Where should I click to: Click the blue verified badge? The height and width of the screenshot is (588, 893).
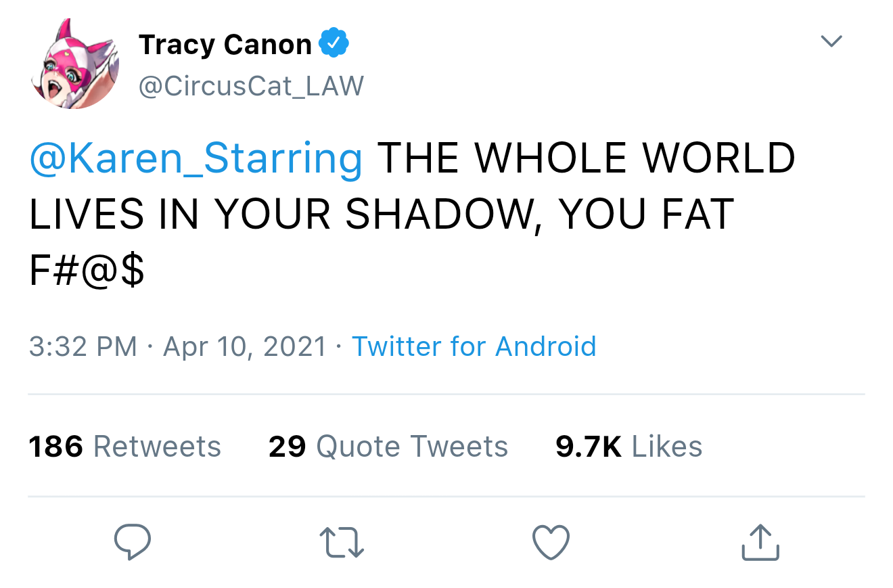click(x=334, y=44)
